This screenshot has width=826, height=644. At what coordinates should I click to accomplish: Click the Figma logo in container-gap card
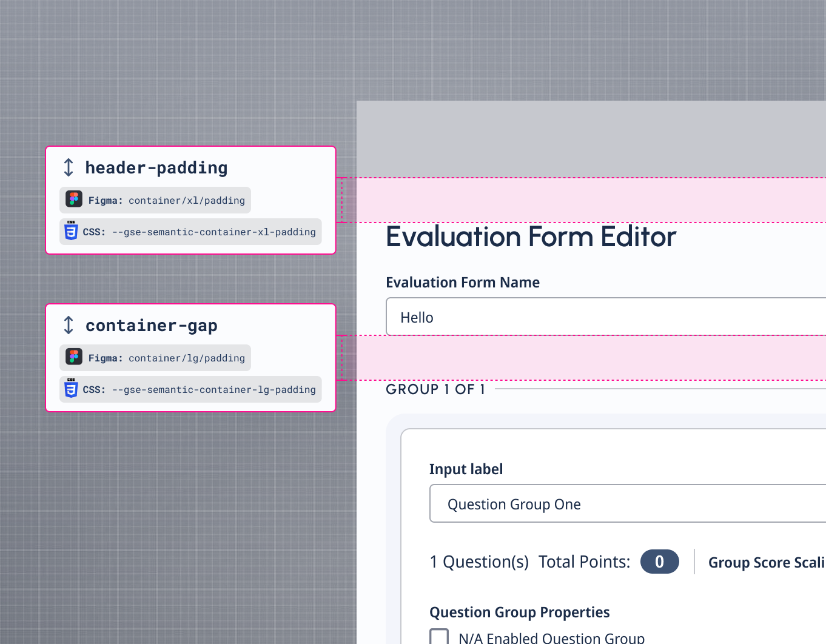[74, 357]
